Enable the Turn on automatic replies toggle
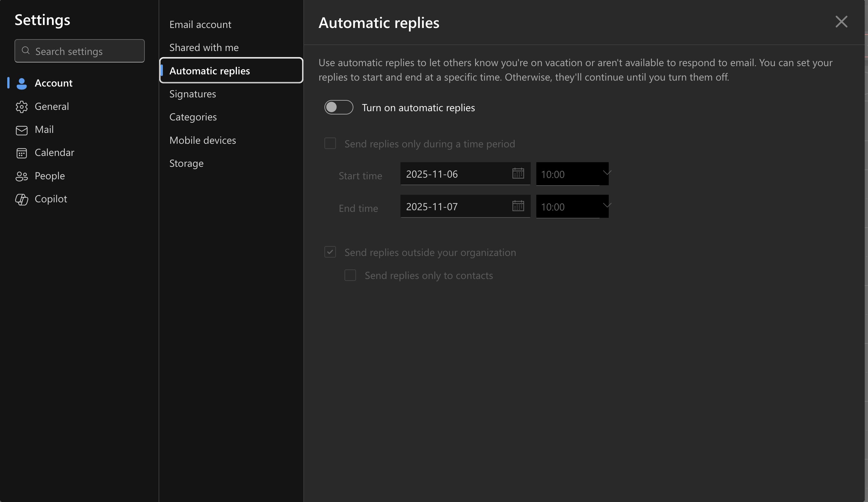This screenshot has width=868, height=502. click(339, 108)
